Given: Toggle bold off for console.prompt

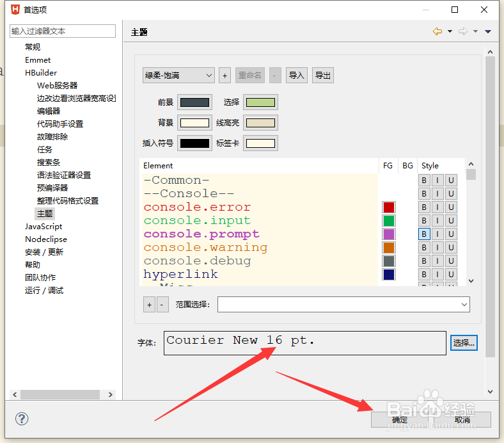Looking at the screenshot, I should [424, 234].
